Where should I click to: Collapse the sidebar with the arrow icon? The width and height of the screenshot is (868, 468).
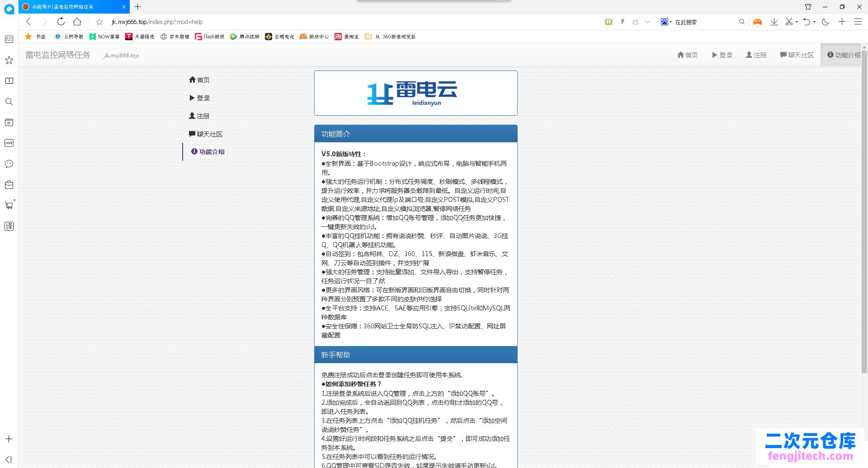(x=9, y=459)
